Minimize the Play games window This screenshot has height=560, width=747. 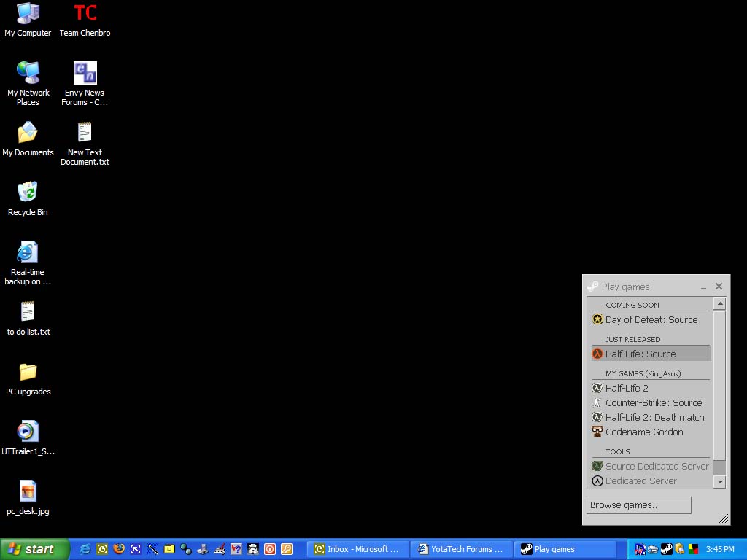click(x=703, y=287)
